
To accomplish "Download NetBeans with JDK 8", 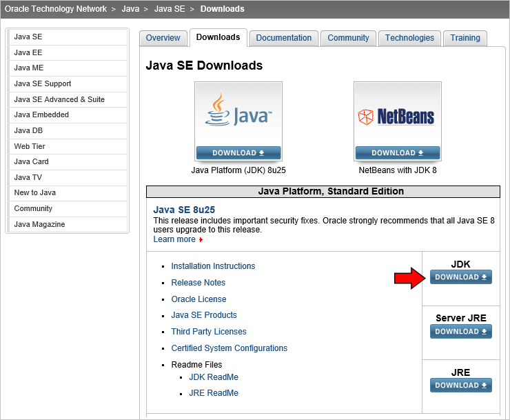I will [x=398, y=152].
